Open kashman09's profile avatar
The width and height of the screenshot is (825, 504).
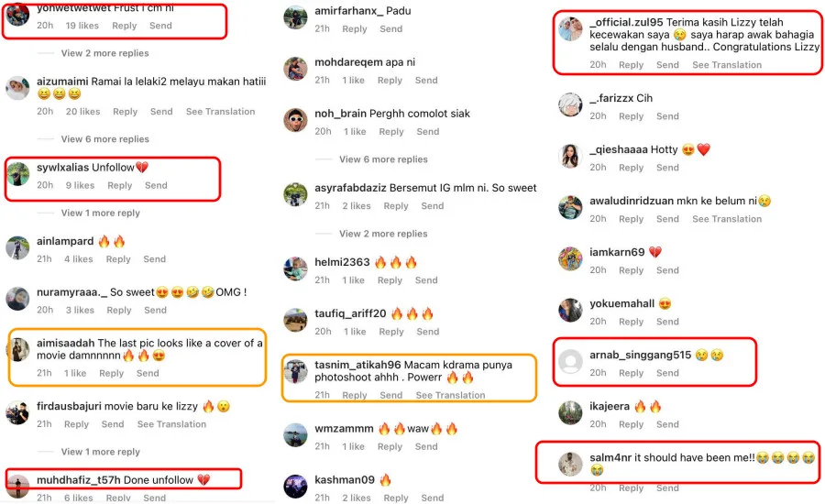tap(295, 486)
